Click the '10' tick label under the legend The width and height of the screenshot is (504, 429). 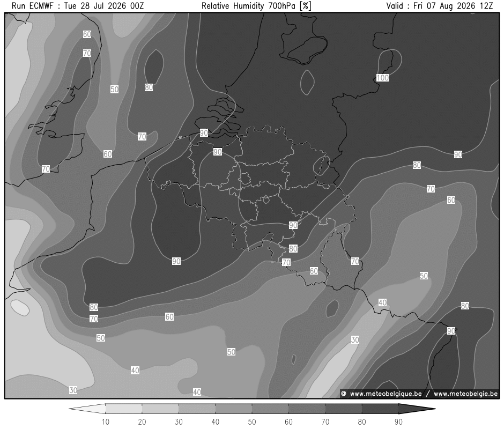tap(106, 422)
